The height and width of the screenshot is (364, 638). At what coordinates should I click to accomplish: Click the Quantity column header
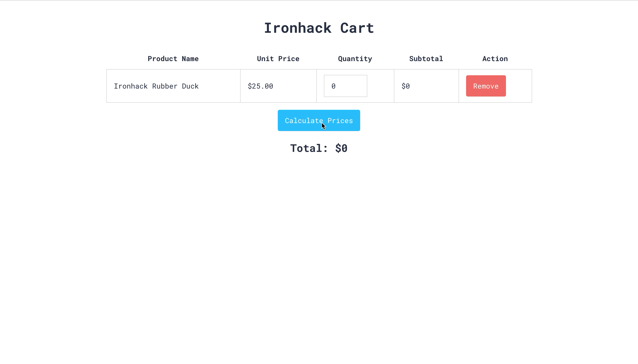click(355, 59)
